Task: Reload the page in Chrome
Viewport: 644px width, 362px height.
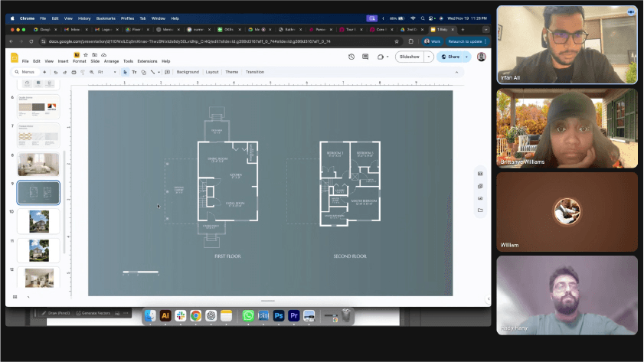Action: point(31,41)
